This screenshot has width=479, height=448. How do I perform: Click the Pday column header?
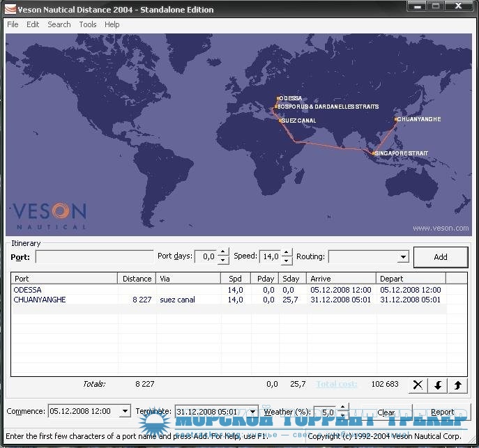[x=265, y=279]
